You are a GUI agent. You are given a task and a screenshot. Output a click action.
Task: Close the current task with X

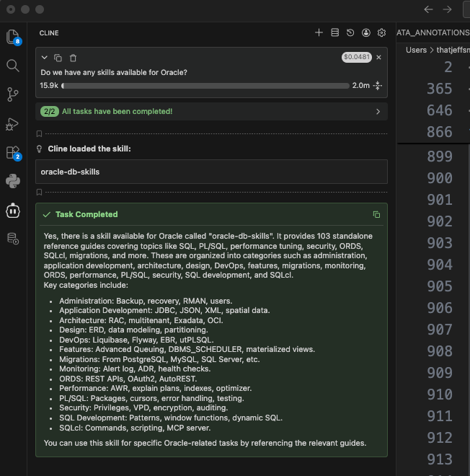[379, 57]
